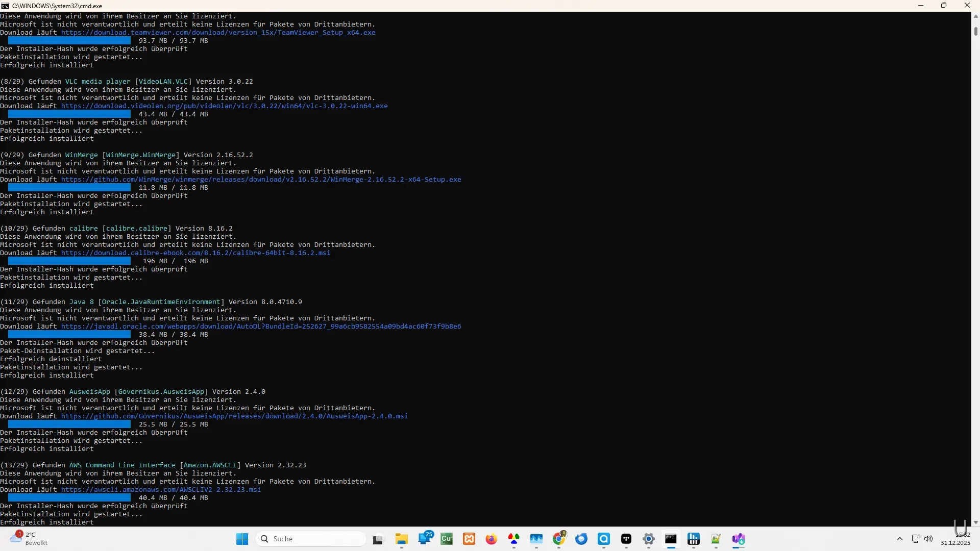
Task: Open the AWSCLIV2-2.32.23.msi download link
Action: [161, 490]
